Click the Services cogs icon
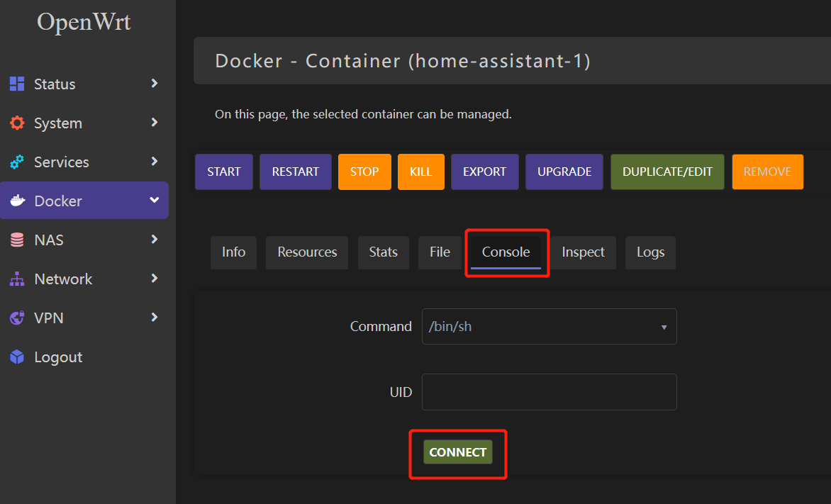The height and width of the screenshot is (504, 831). pyautogui.click(x=17, y=162)
